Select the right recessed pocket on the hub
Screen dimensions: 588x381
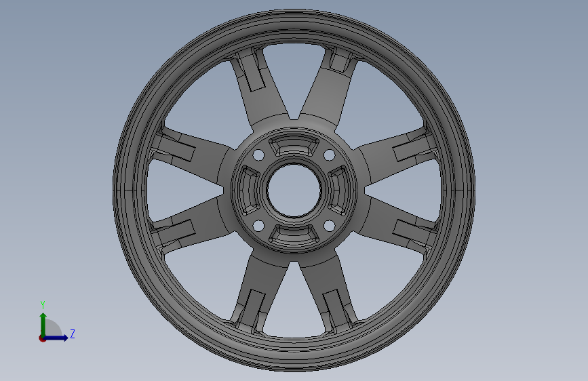click(338, 190)
